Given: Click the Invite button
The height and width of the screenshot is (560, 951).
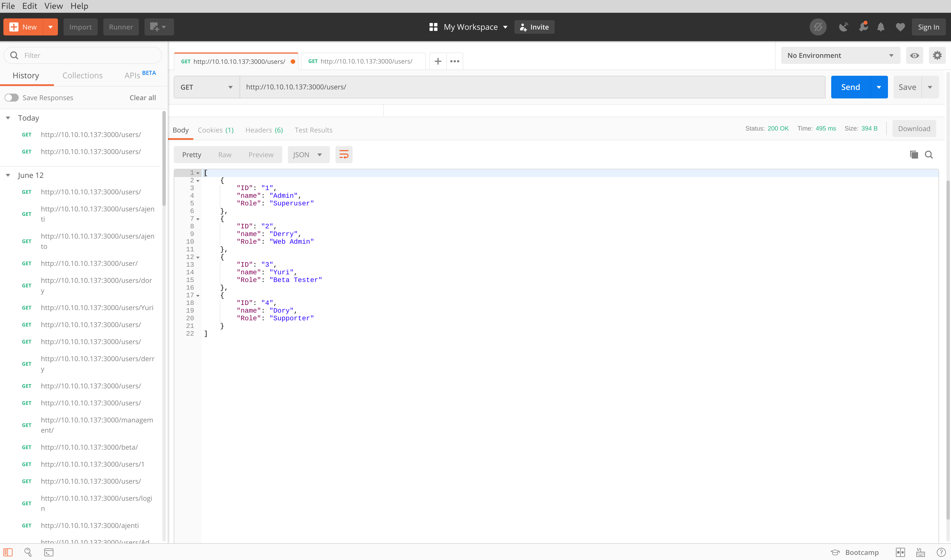Looking at the screenshot, I should coord(534,27).
